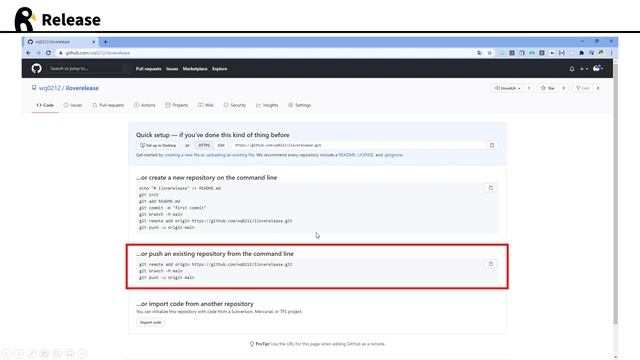640x360 pixels.
Task: Open the Unwatch dropdown
Action: (507, 88)
